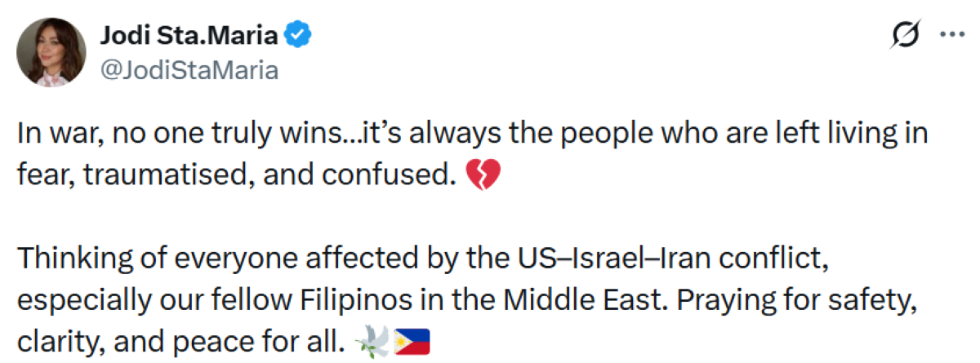Click the Philippines flag emoji
The height and width of the screenshot is (363, 980).
point(411,340)
